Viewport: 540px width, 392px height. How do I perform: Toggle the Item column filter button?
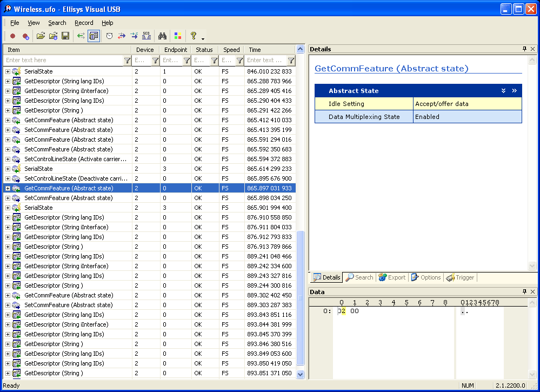click(x=127, y=61)
